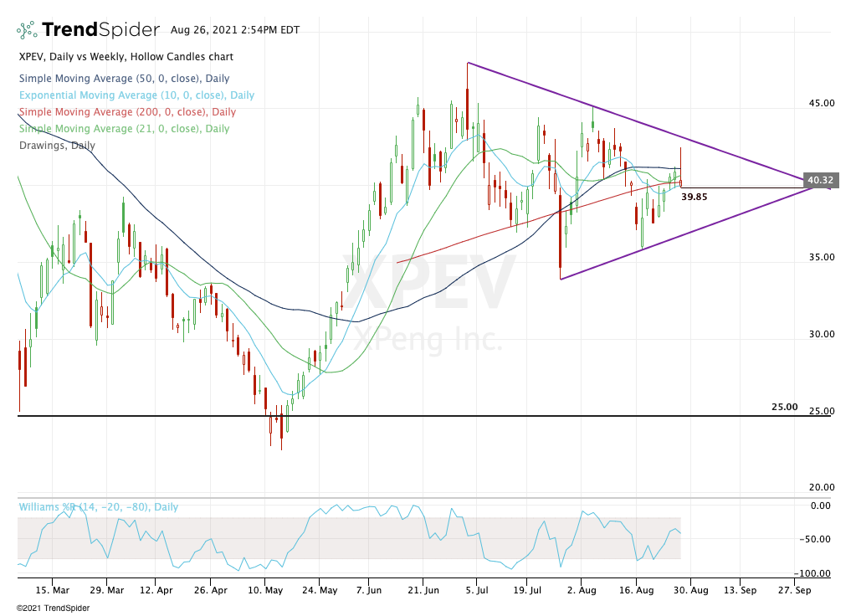Screen dimensions: 856x616
Task: Click the '24. May' date axis label
Action: 320,590
